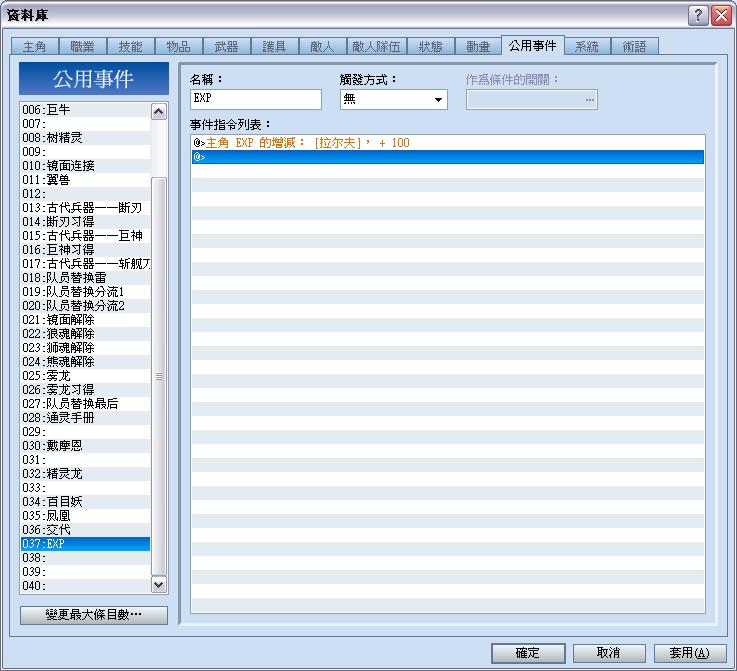Select list item 015:古代兵器——巨神
This screenshot has height=671, width=737.
(86, 235)
